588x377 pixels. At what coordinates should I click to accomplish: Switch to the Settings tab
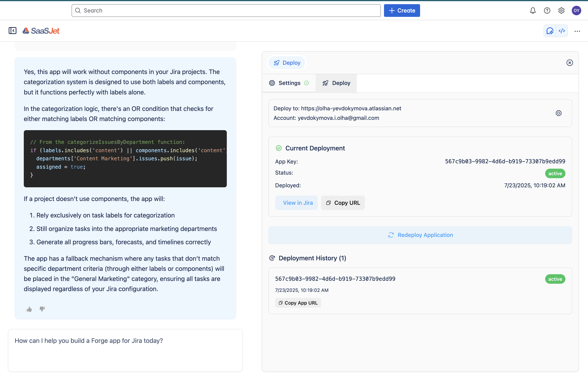[x=289, y=83]
